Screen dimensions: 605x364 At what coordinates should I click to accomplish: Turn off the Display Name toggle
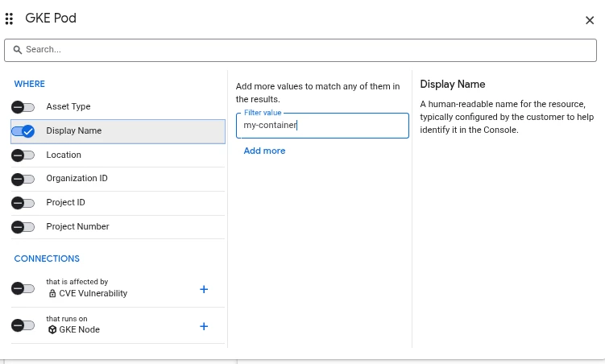click(x=23, y=131)
